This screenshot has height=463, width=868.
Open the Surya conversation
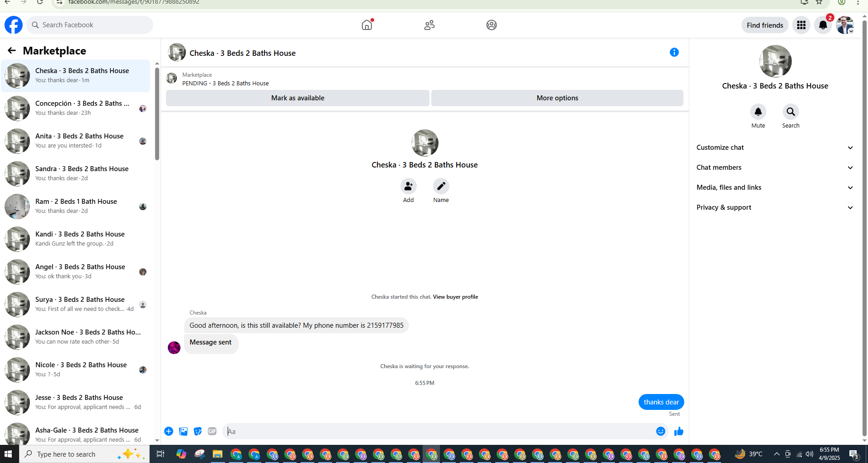pos(76,304)
